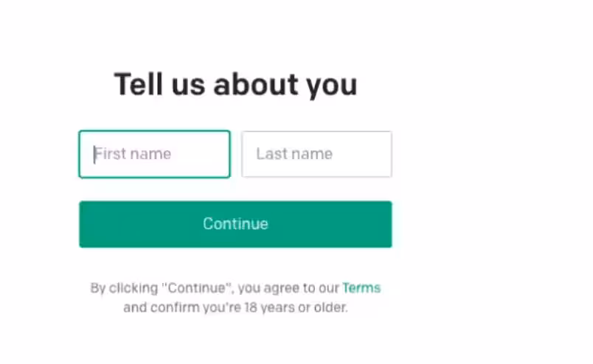This screenshot has width=593, height=364.
Task: Click the "Tell us about you" heading
Action: click(235, 85)
